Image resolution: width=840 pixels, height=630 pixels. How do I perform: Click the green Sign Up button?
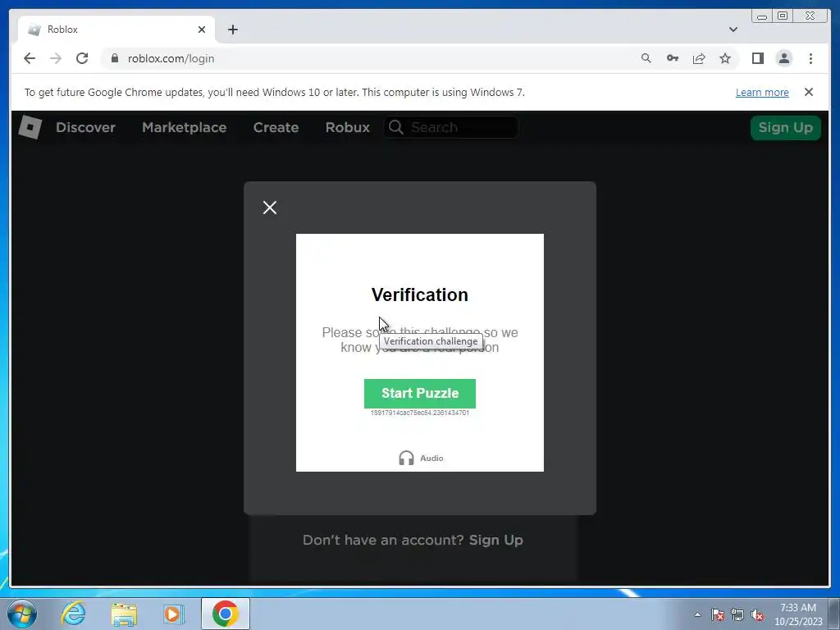(785, 127)
